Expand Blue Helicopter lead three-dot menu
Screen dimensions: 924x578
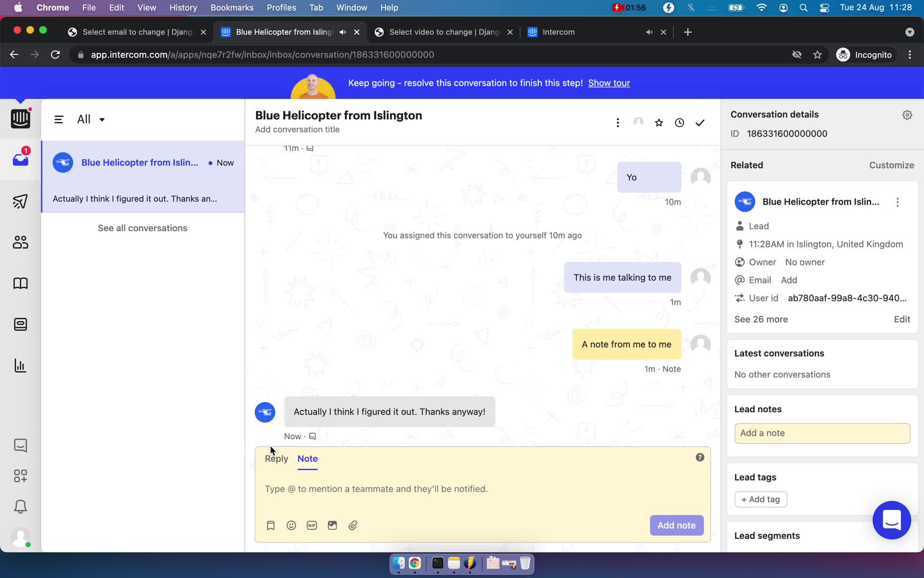point(898,202)
